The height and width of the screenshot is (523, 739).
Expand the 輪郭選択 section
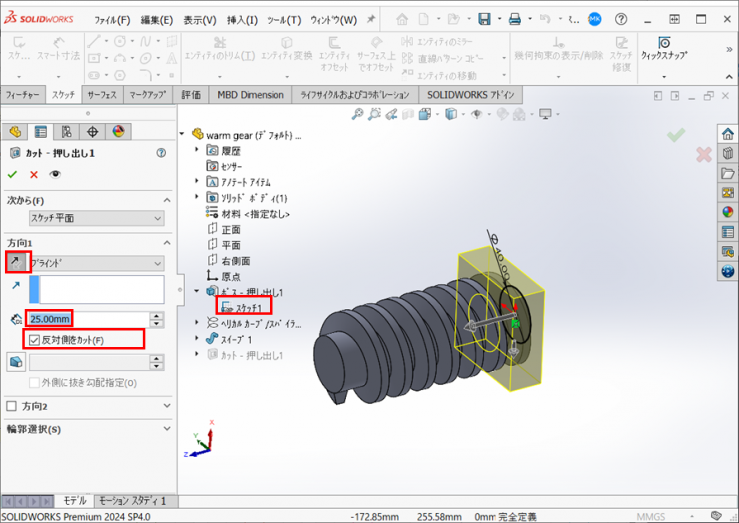coord(165,429)
